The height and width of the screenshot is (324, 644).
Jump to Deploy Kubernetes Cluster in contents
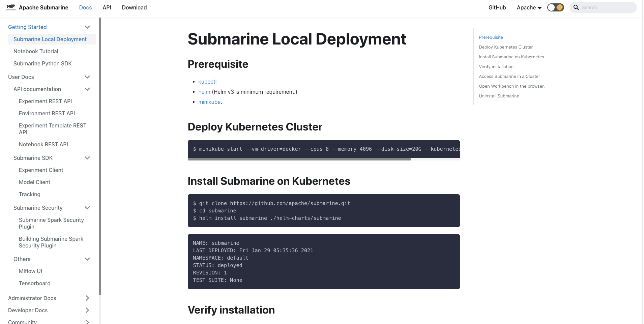506,47
